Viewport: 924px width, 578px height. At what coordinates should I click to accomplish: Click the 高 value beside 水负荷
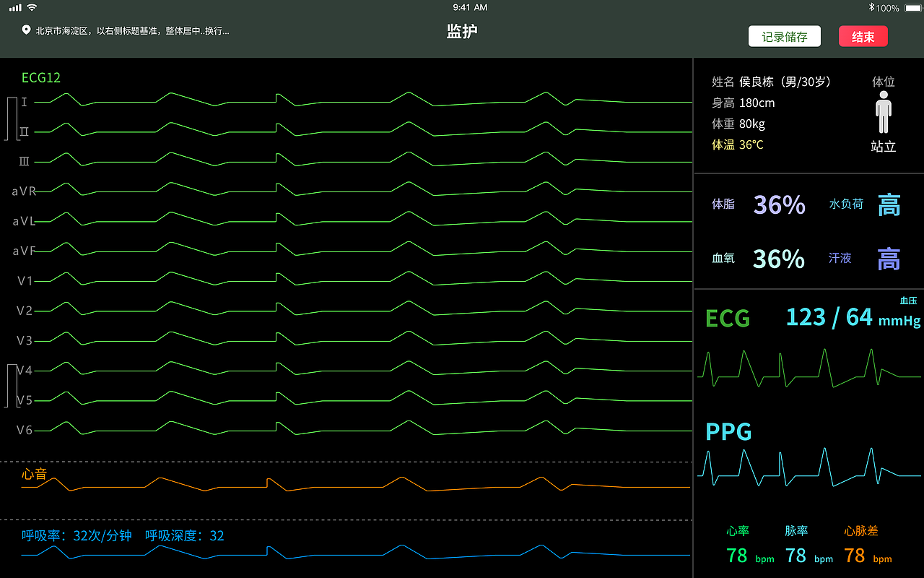point(889,205)
